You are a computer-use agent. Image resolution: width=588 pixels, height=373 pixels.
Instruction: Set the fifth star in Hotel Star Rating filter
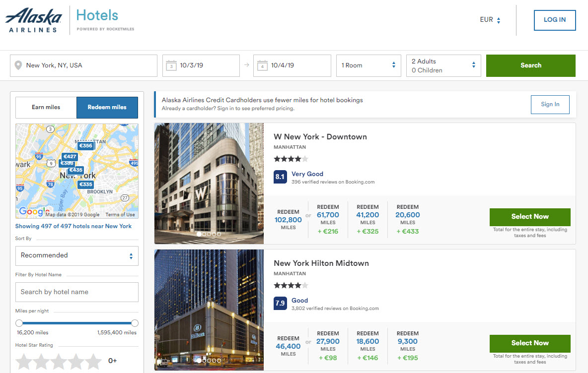pos(93,362)
